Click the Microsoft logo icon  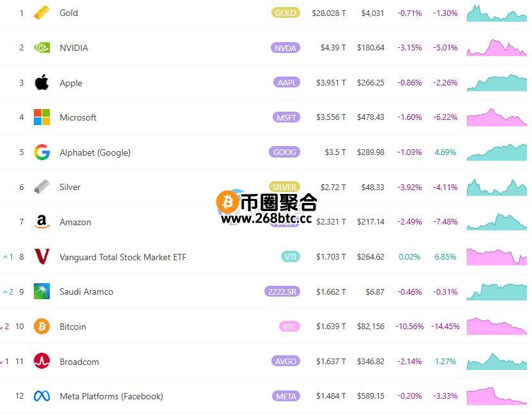coord(42,117)
